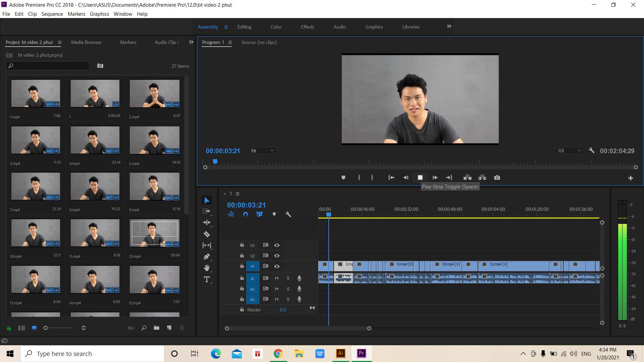Export frame with camera icon
Screen dimensions: 644x362
click(x=497, y=178)
